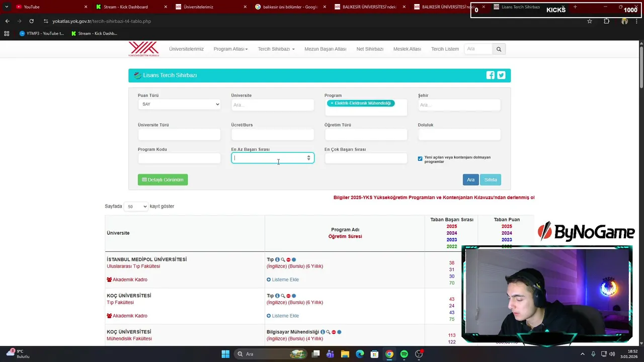Click info icon for Koç Üniversitesi Tıp
Screen dimensions: 644x362
point(277,296)
